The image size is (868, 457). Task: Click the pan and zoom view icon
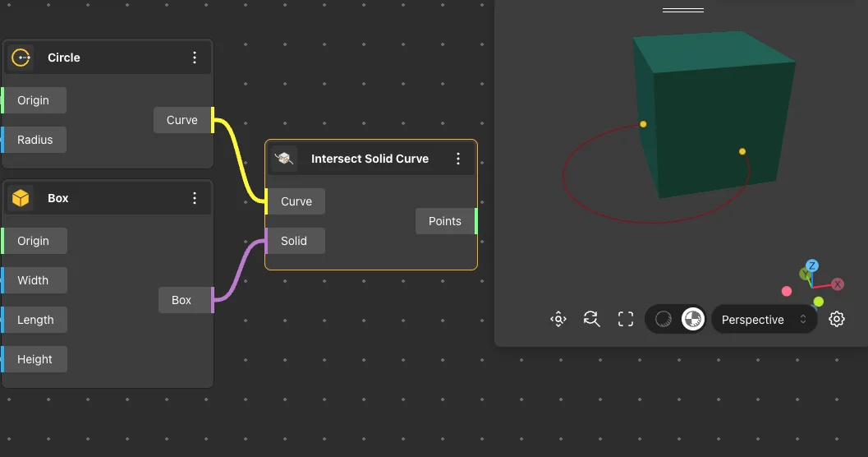click(x=558, y=319)
